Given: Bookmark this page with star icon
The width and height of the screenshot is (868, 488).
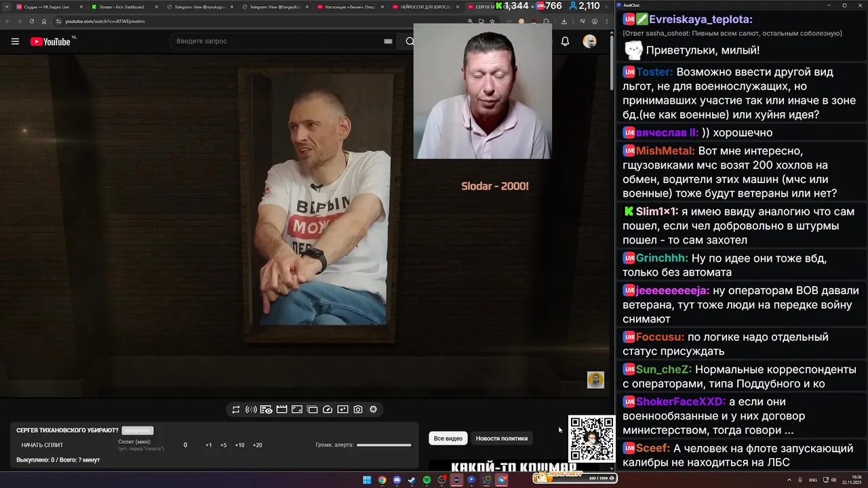Looking at the screenshot, I should (x=492, y=21).
